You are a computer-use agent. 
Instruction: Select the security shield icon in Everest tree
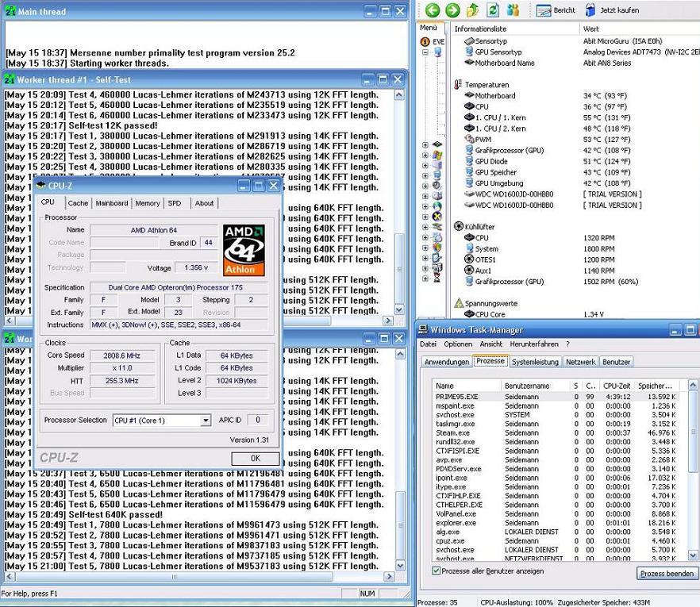(x=437, y=248)
